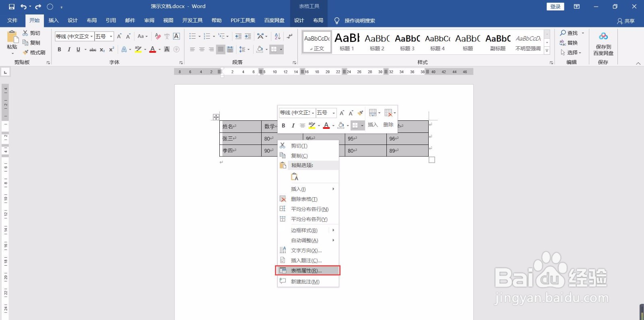644x320 pixels.
Task: Choose 复制(C) in the context menu
Action: [308, 156]
